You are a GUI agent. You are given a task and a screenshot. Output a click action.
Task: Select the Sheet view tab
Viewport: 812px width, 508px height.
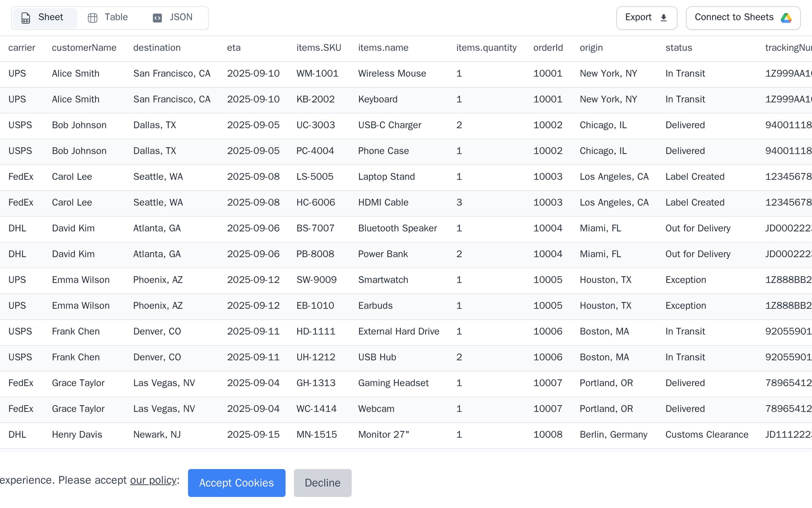44,17
